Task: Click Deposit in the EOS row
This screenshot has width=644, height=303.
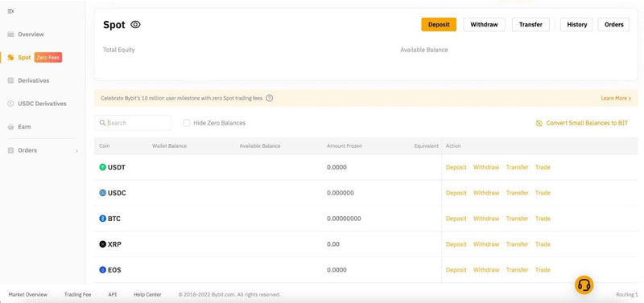Action: [456, 270]
